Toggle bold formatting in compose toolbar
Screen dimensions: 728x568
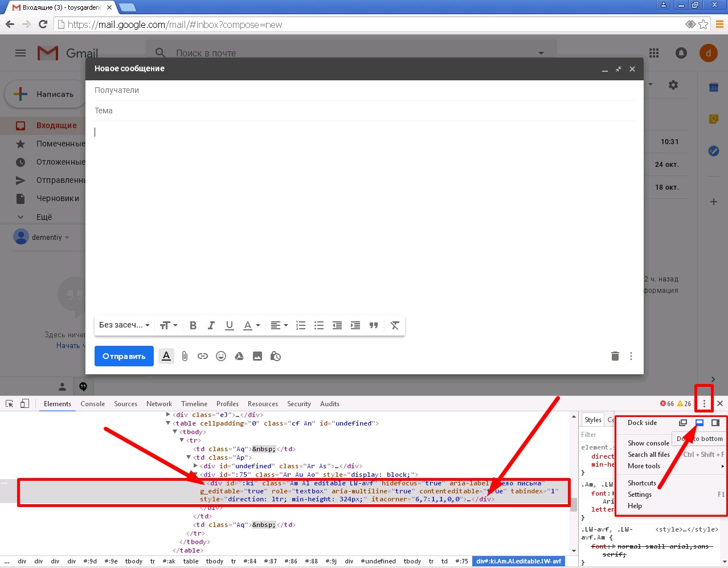tap(193, 325)
